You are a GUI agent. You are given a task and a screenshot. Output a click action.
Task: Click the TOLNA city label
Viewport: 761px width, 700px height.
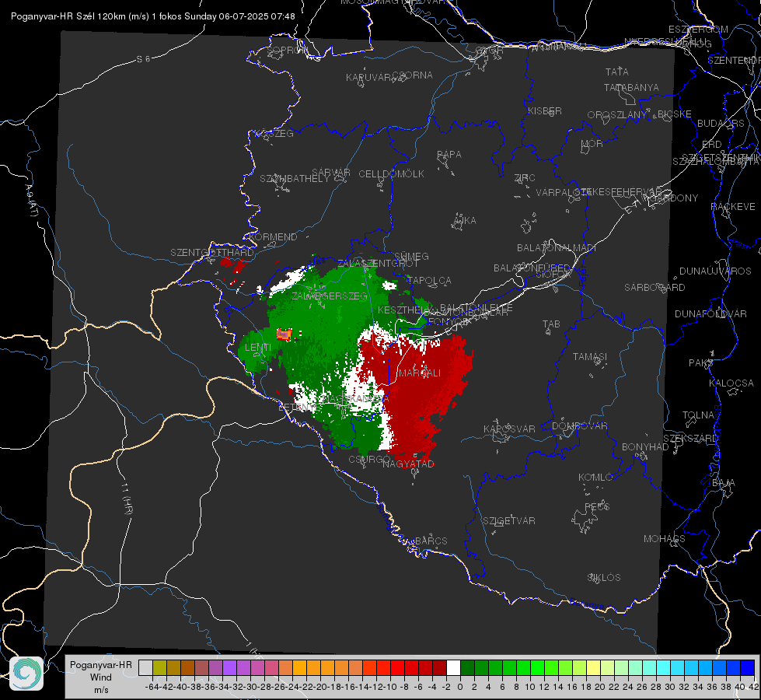point(698,415)
